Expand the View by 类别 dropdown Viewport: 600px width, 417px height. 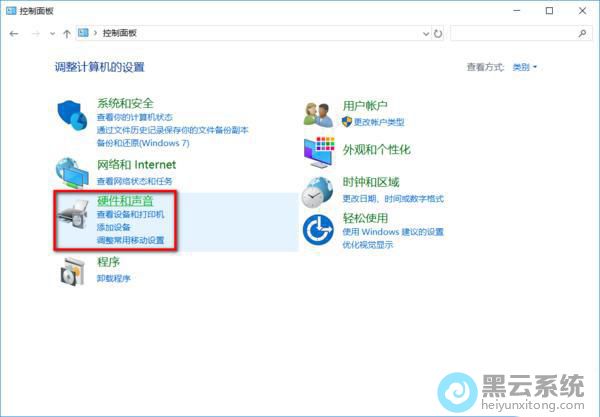click(525, 67)
